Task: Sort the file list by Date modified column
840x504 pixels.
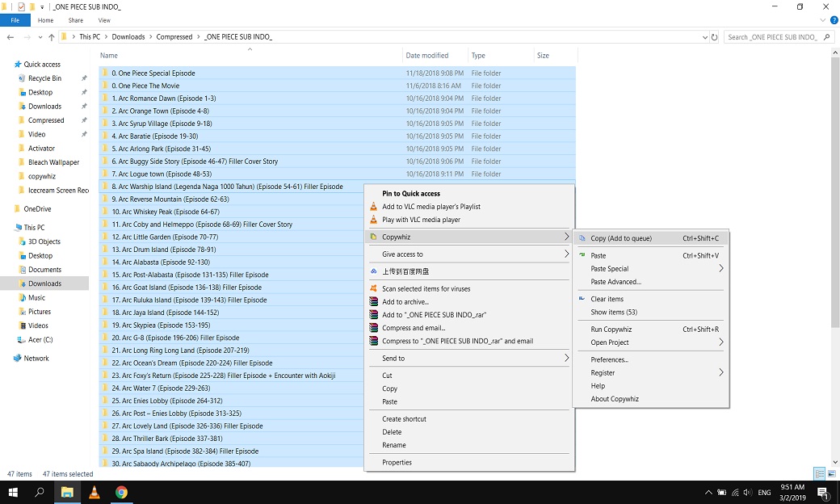Action: [x=427, y=56]
